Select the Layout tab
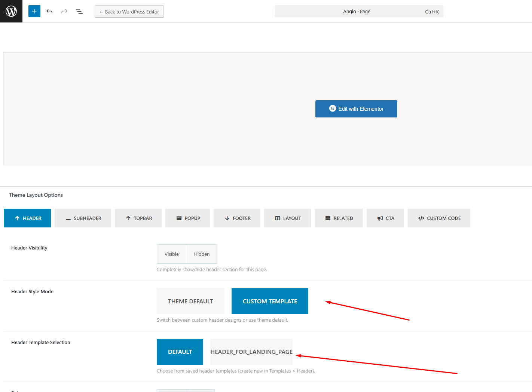Screen dimensions: 532x392 (287, 218)
